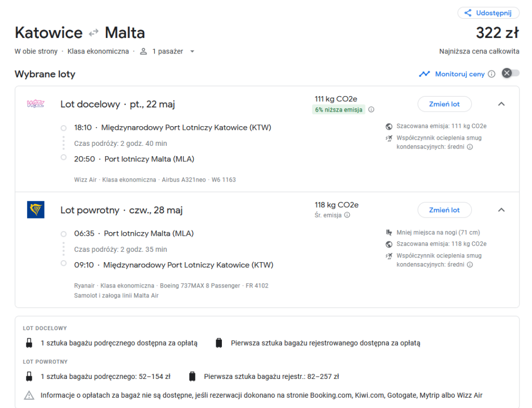Click the round-trip arrows between Katowice and Malta

coord(94,33)
